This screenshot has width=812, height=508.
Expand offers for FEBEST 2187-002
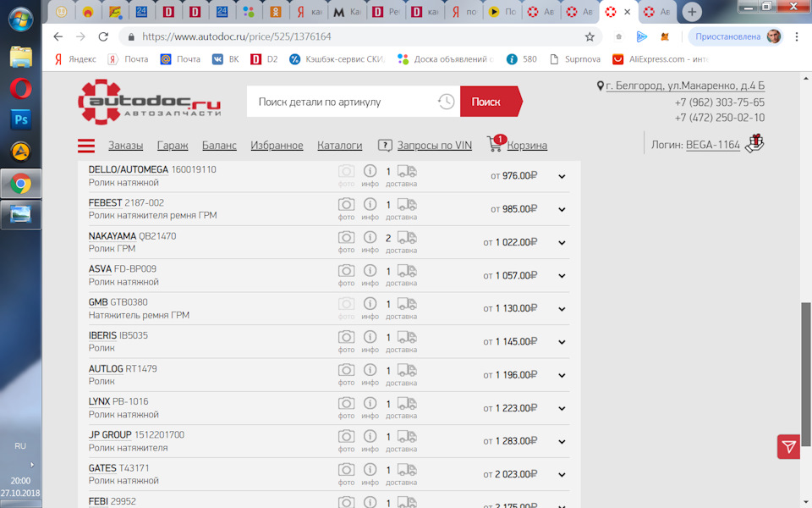click(x=562, y=210)
